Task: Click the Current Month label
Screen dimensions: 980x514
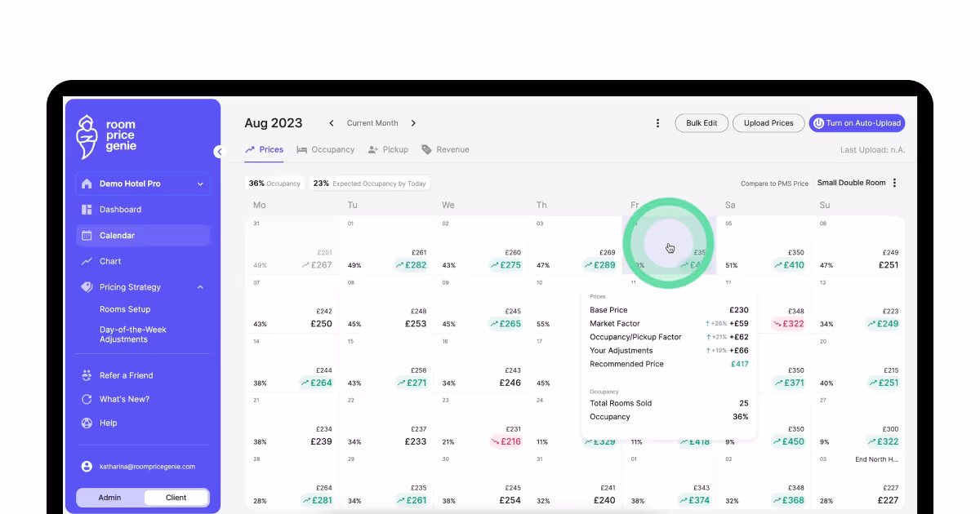Action: tap(372, 123)
